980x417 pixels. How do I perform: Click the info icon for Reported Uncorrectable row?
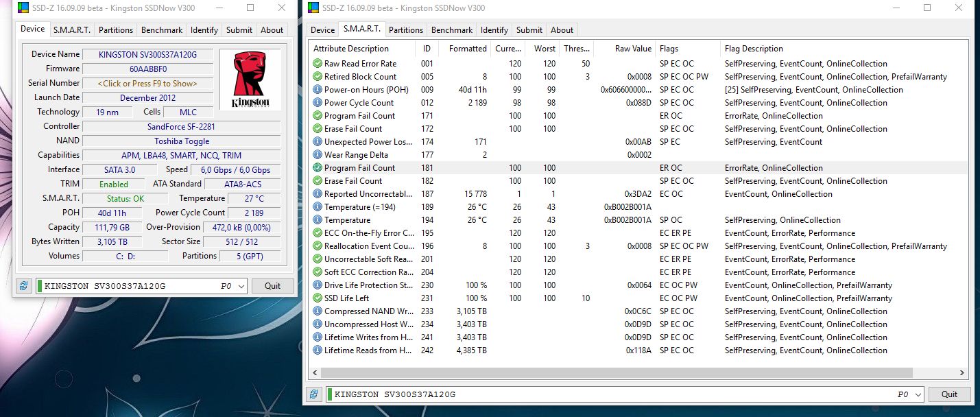(x=318, y=194)
